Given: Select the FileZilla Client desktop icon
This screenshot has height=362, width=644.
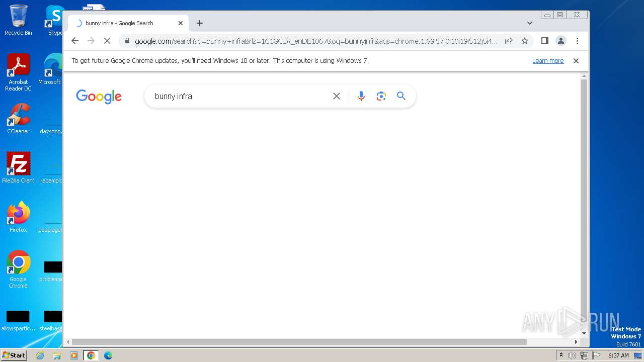Looking at the screenshot, I should click(x=18, y=168).
